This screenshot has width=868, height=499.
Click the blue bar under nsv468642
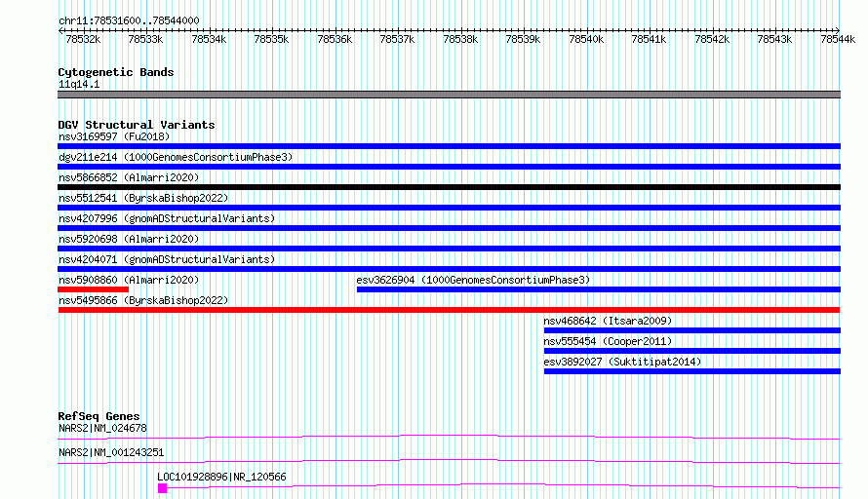coord(692,330)
